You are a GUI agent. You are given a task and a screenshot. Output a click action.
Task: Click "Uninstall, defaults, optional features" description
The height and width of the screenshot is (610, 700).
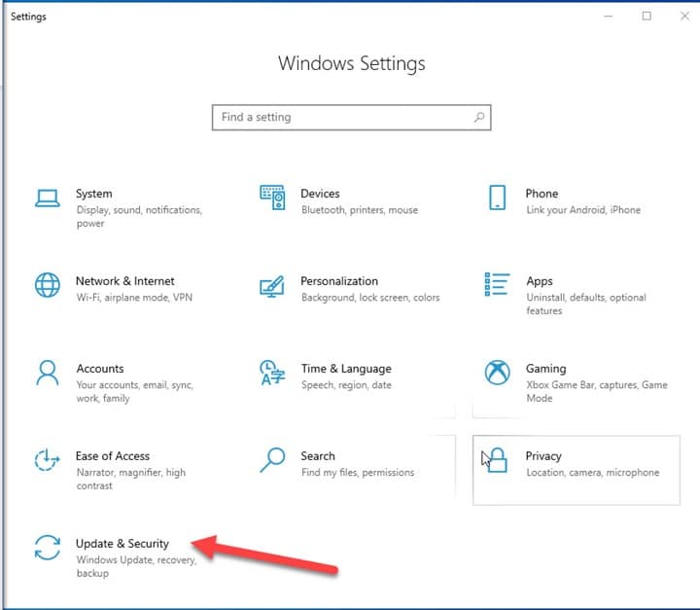coord(586,304)
